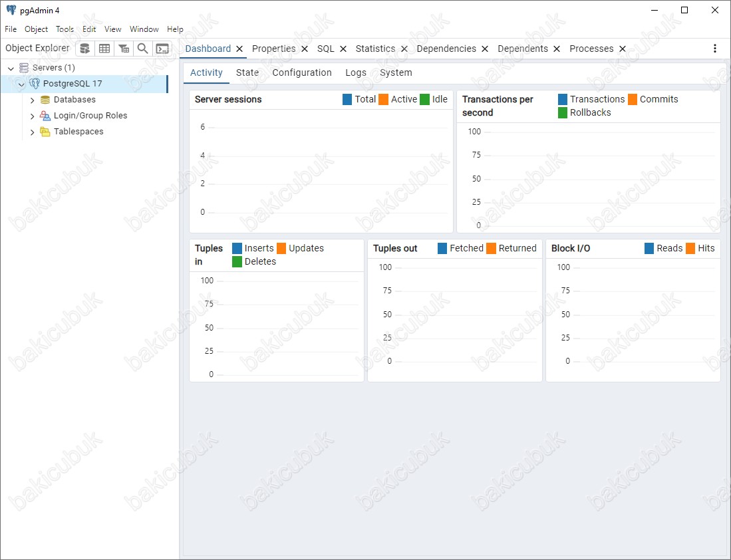Open the Configuration sub-tab
The height and width of the screenshot is (560, 731).
tap(302, 72)
